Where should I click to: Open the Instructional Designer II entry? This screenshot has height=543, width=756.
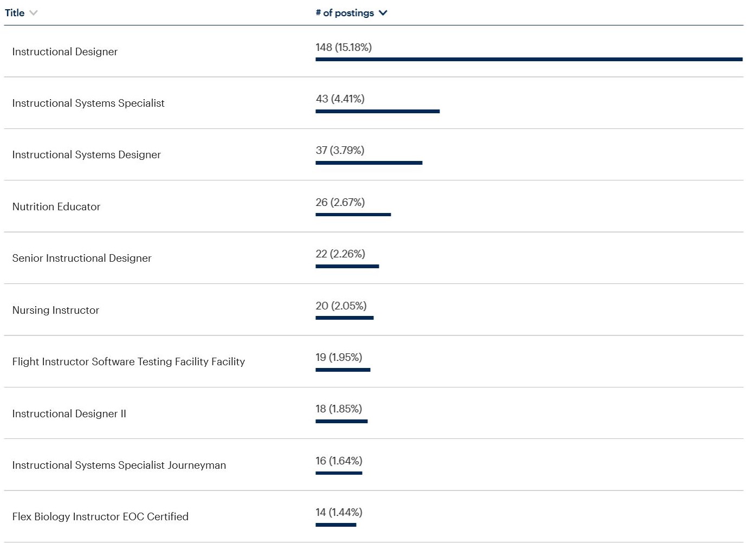(69, 413)
